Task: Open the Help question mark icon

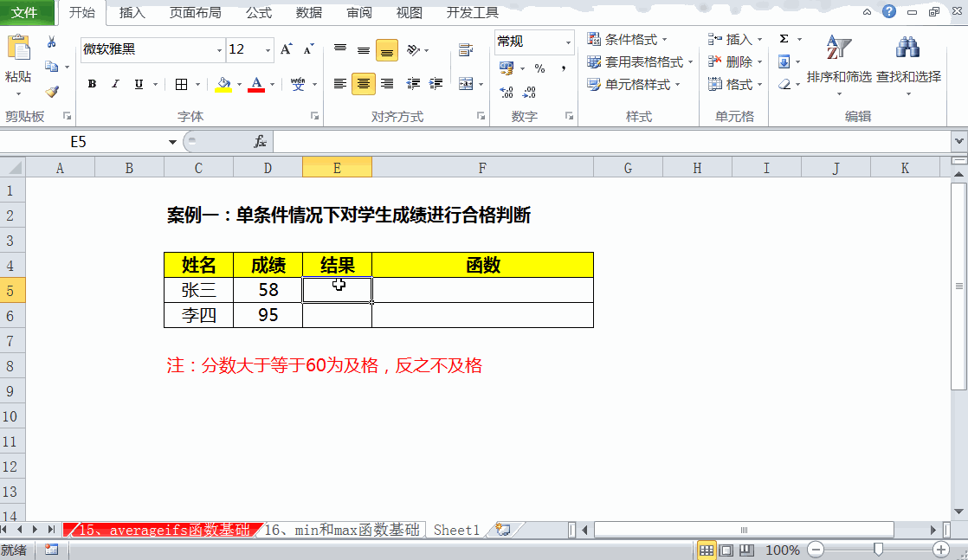Action: point(889,11)
